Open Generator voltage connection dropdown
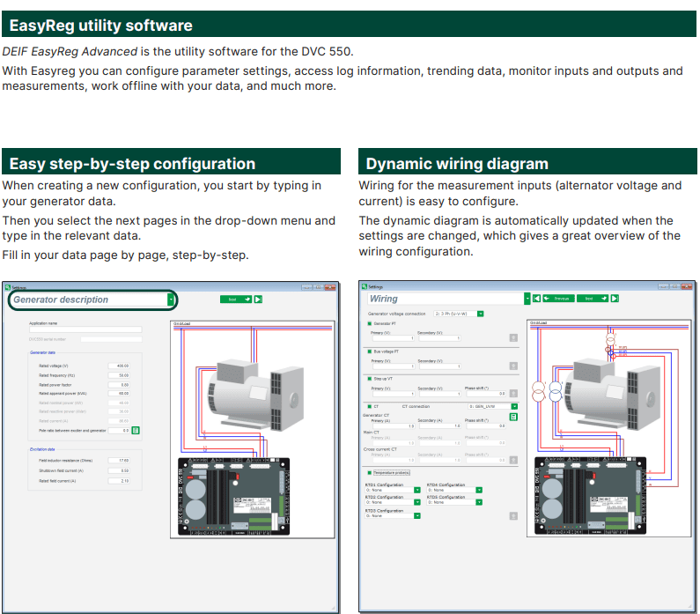700x614 pixels. click(x=481, y=314)
